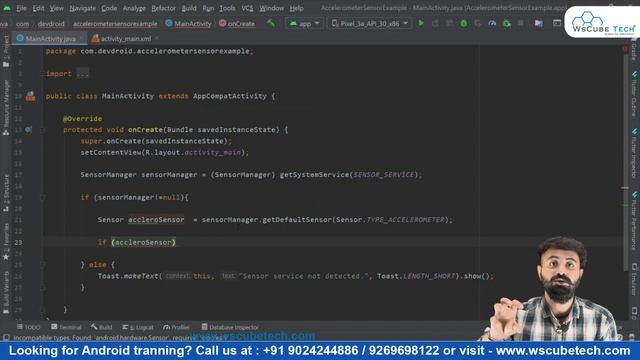This screenshot has width=640, height=360.
Task: Close the activity_main.xml tab
Action: pyautogui.click(x=157, y=38)
